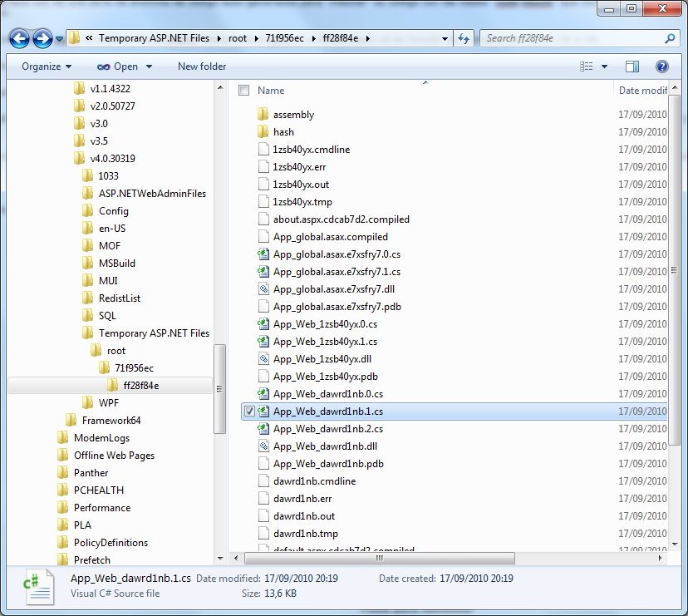Uncheck the App_Web_dawrd1nb.1.cs checkbox
This screenshot has width=688, height=616.
pyautogui.click(x=249, y=411)
